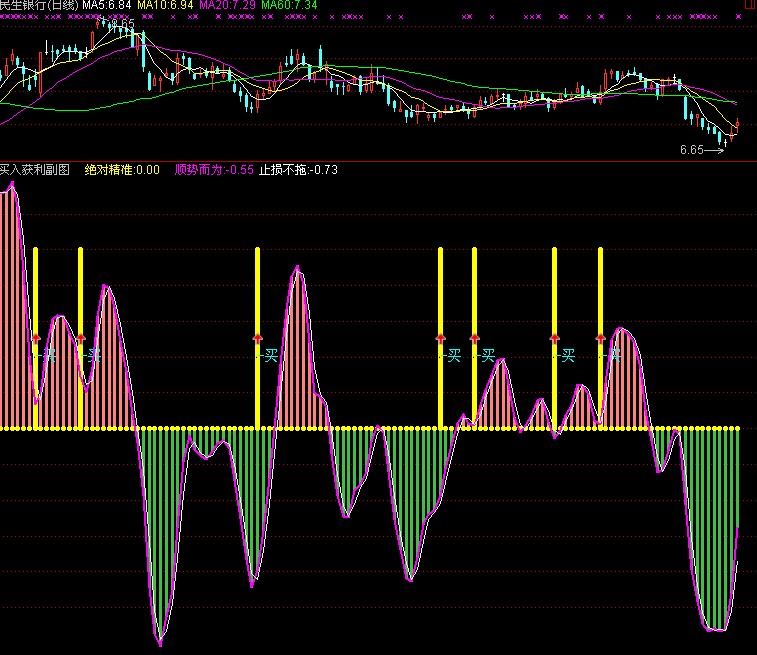
Task: Click the green MA60:7.34 indicator label
Action: tap(290, 6)
